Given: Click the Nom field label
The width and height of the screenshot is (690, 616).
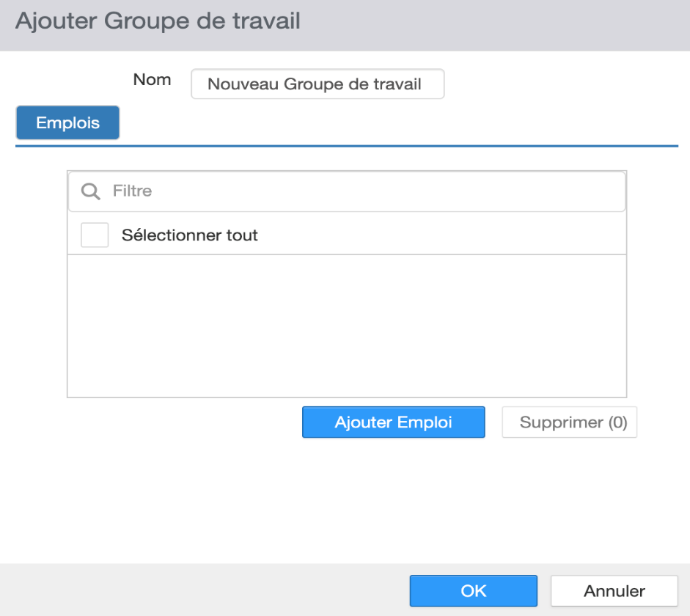Looking at the screenshot, I should tap(153, 80).
